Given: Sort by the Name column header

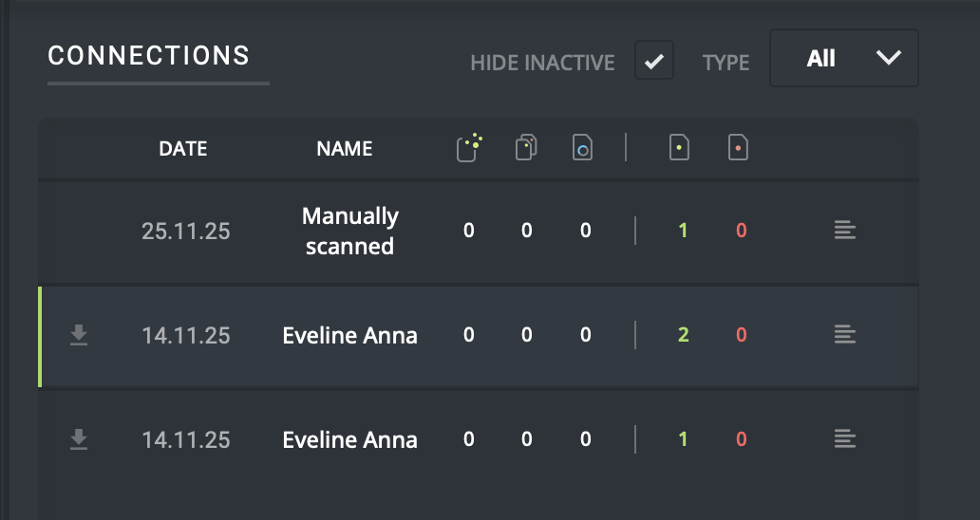Looking at the screenshot, I should (344, 149).
